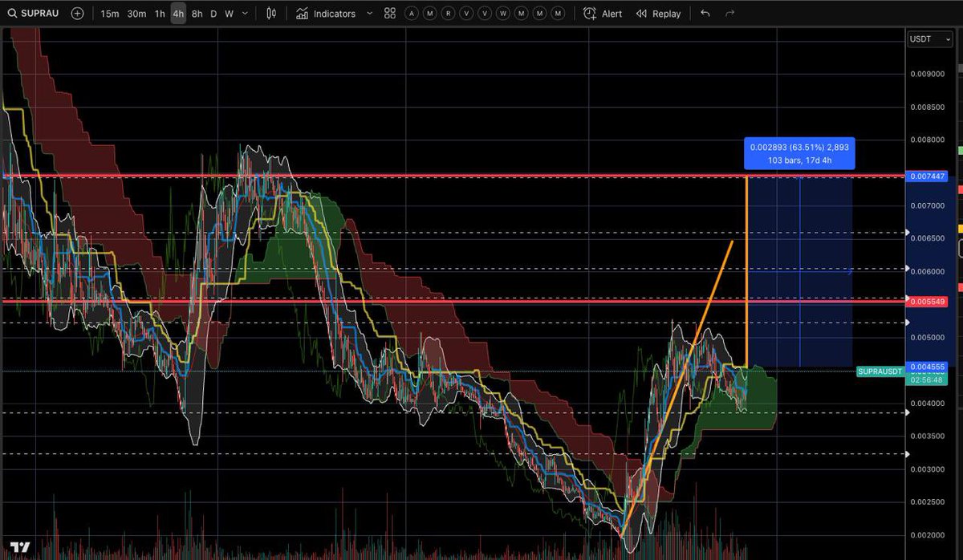Screen dimensions: 963x560
Task: Select the 30m timeframe
Action: click(136, 14)
